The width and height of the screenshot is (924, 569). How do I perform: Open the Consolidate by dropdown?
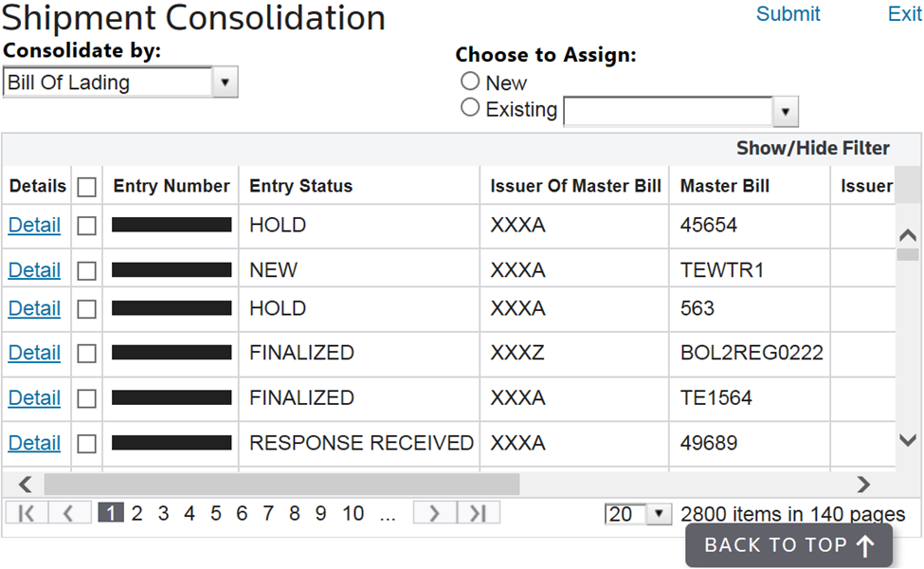coord(225,83)
